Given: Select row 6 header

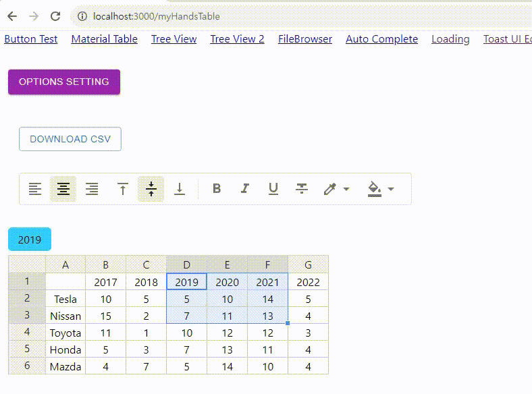Looking at the screenshot, I should point(27,366).
